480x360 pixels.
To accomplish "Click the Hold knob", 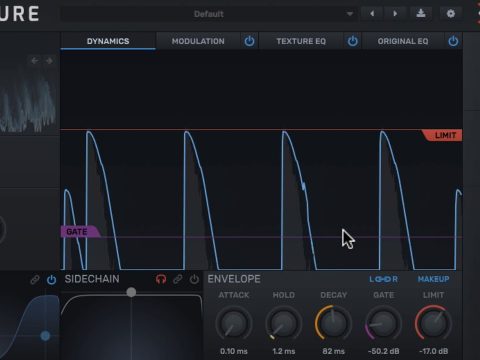I will [x=284, y=323].
